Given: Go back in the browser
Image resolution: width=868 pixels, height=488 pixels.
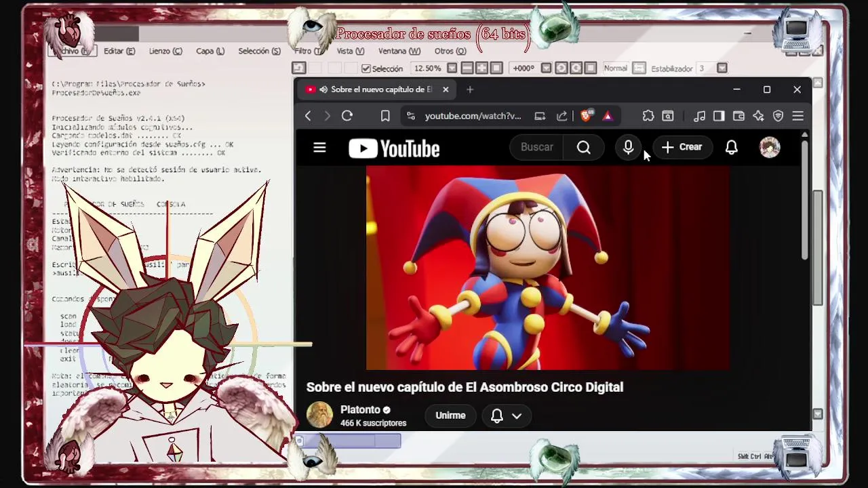Looking at the screenshot, I should (308, 116).
